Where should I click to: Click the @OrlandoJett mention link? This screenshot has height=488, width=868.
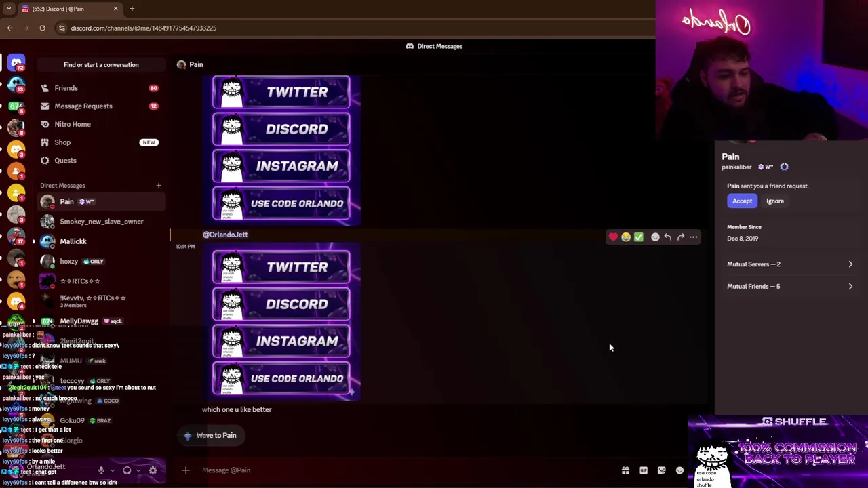225,235
